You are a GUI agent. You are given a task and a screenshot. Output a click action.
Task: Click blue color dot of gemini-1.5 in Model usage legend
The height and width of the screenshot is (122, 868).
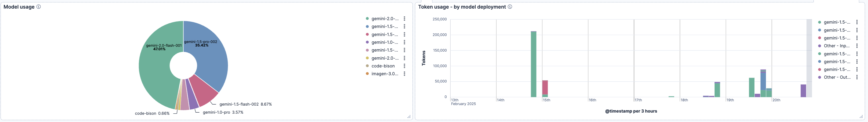point(367,27)
